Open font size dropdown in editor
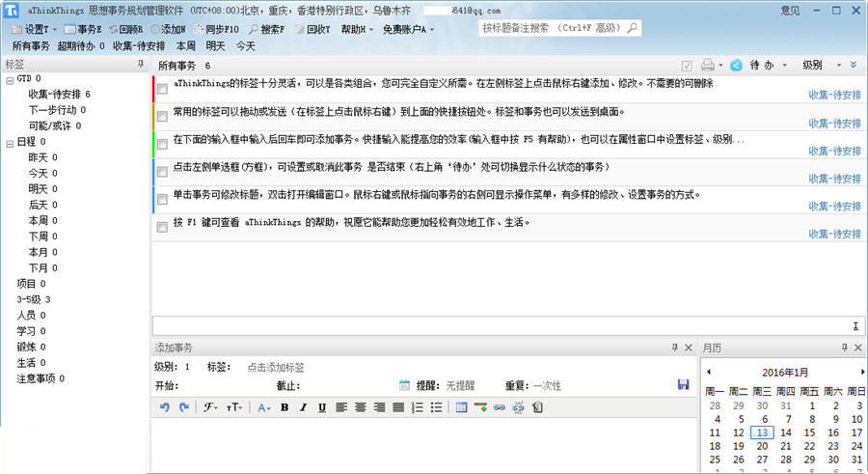 click(x=234, y=407)
